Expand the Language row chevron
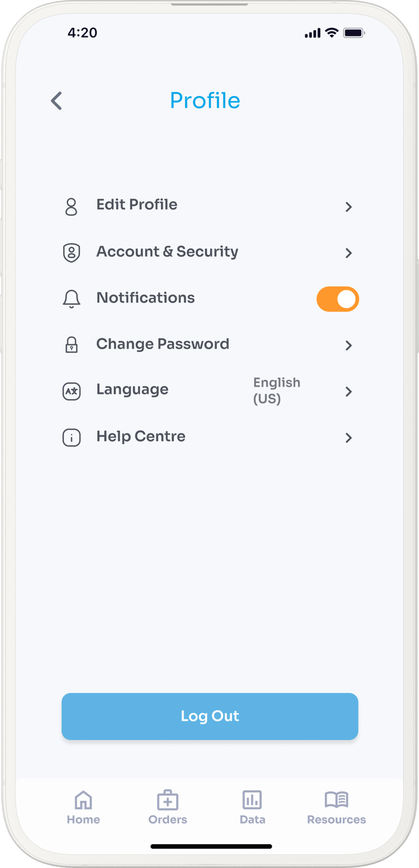 coord(349,391)
